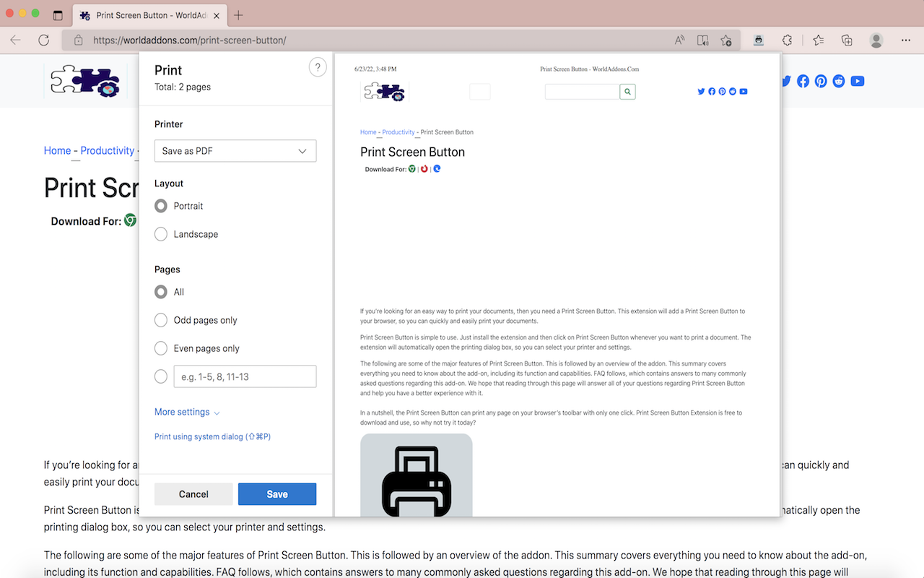Open Immersive Reader icon in address bar
This screenshot has height=578, width=924.
[x=702, y=40]
